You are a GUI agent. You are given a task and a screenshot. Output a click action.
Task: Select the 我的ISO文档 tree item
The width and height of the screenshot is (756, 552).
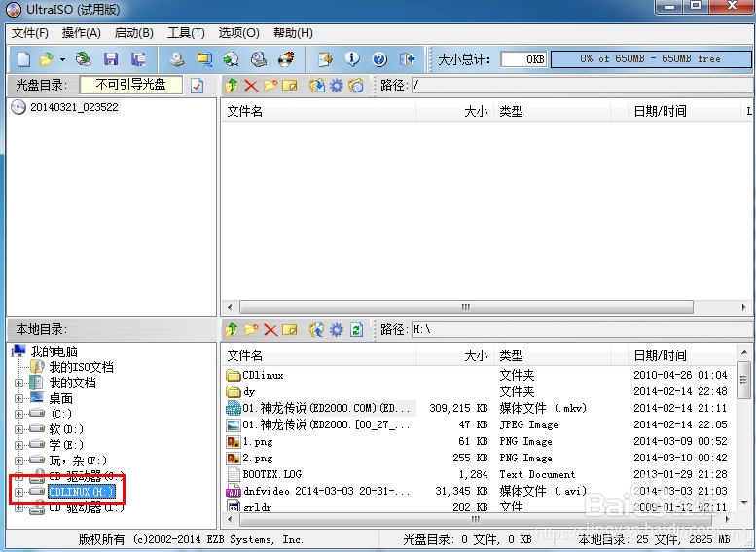click(81, 367)
